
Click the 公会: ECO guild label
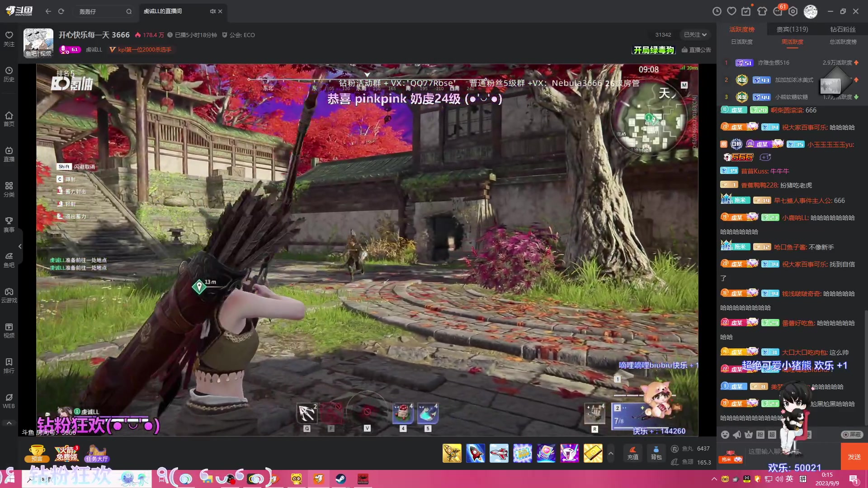click(x=238, y=35)
